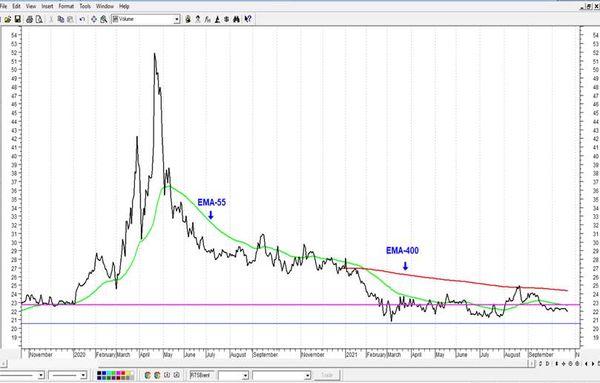Click the horizontal scrollbar right arrow under chart
Screen dimensions: 600x383
(531, 363)
